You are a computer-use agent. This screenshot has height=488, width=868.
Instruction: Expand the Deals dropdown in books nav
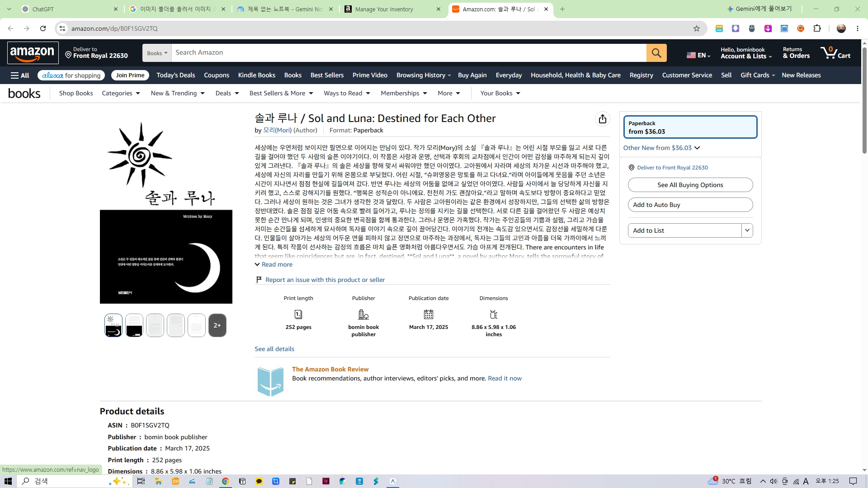[227, 93]
